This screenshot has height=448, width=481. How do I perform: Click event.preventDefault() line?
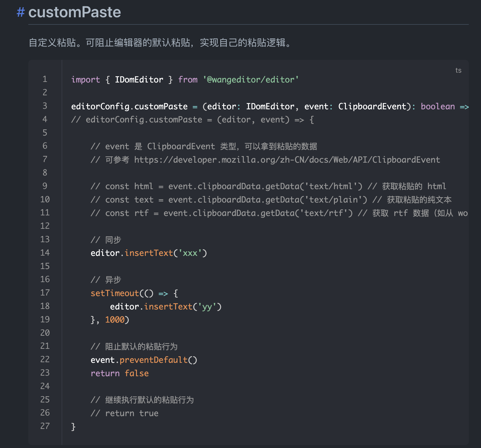tap(144, 360)
